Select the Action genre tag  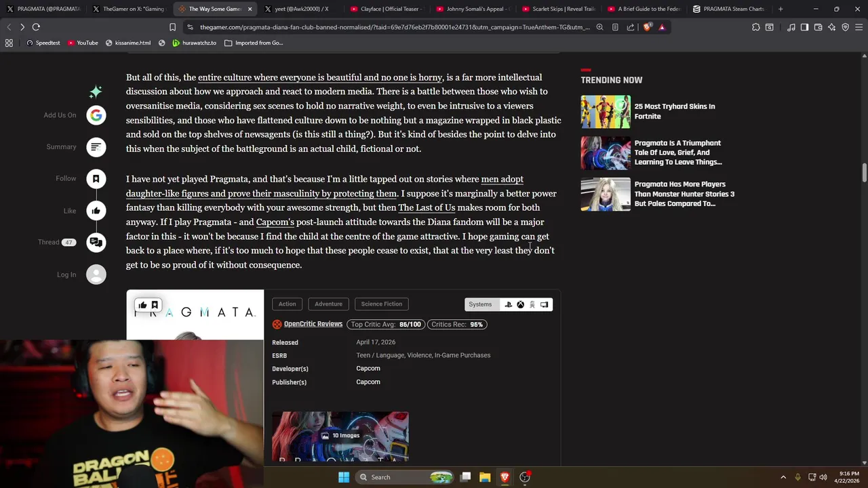click(287, 304)
